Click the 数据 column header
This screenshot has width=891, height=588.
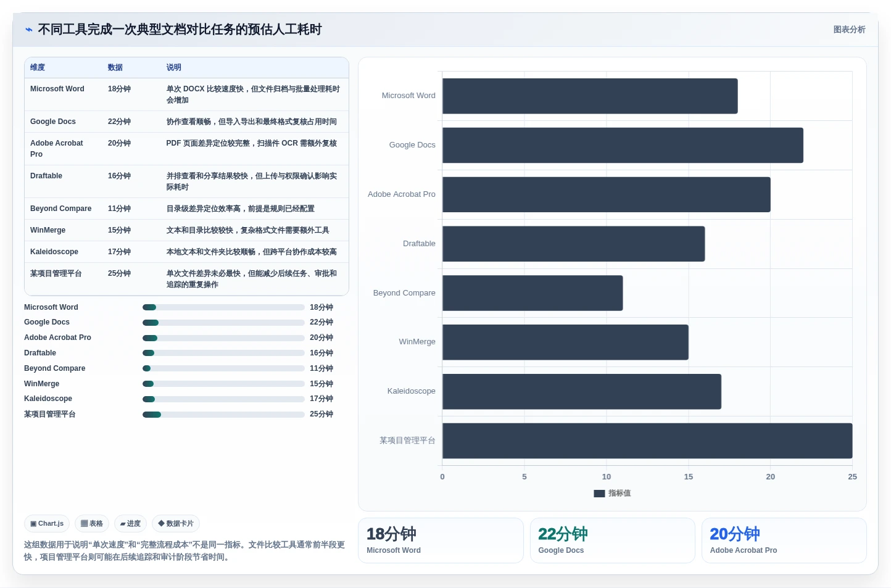point(115,67)
